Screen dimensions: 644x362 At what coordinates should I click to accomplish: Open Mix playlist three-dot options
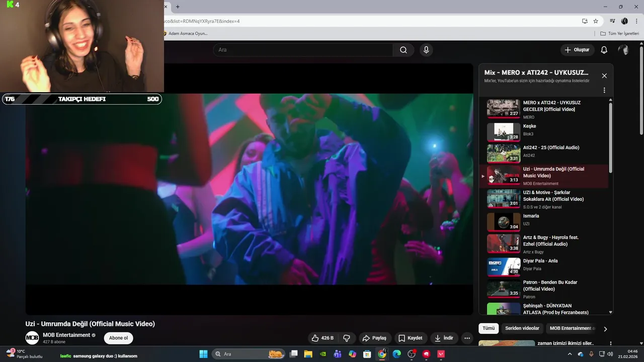click(x=604, y=90)
